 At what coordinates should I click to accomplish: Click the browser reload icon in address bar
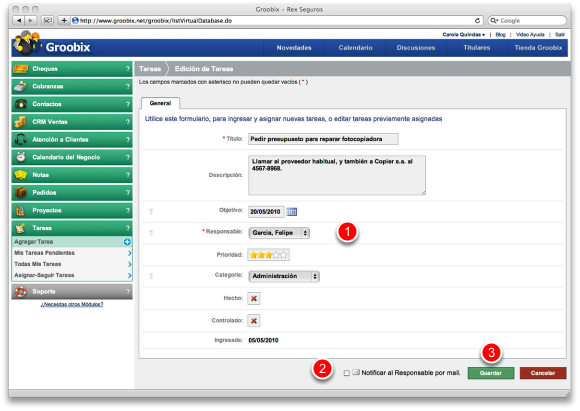(x=477, y=20)
